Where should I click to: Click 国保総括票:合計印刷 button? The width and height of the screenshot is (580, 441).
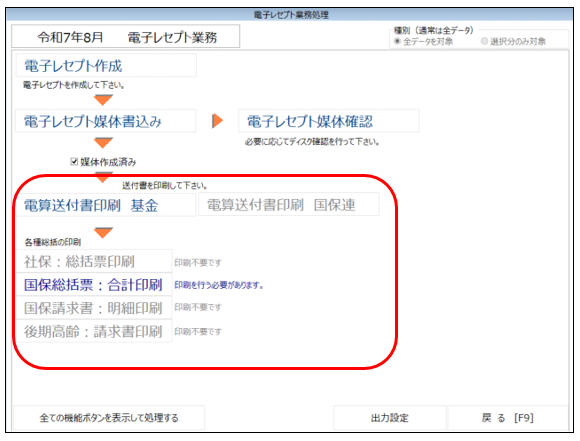(x=94, y=285)
